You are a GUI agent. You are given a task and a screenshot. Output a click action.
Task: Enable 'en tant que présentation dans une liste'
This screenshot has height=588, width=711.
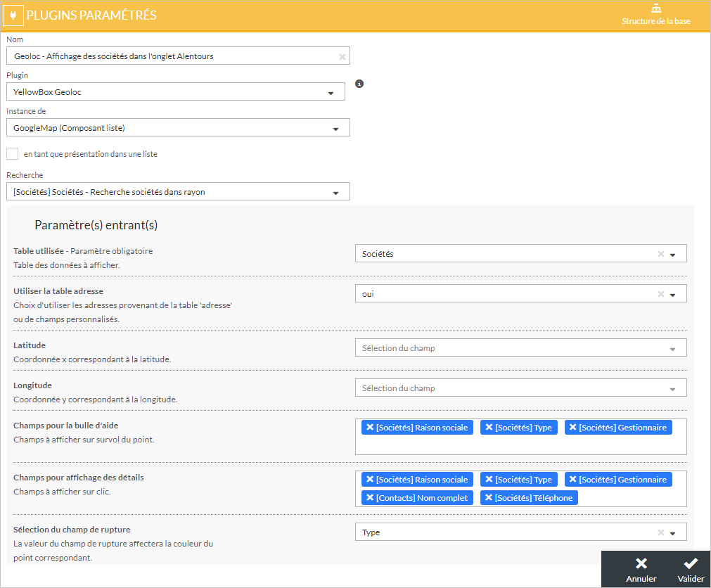coord(12,154)
